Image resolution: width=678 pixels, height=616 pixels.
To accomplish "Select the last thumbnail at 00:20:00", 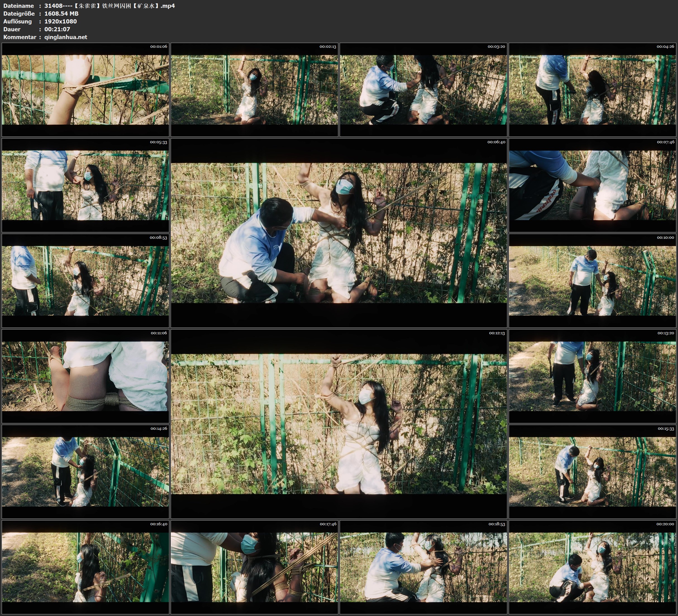I will click(x=593, y=567).
